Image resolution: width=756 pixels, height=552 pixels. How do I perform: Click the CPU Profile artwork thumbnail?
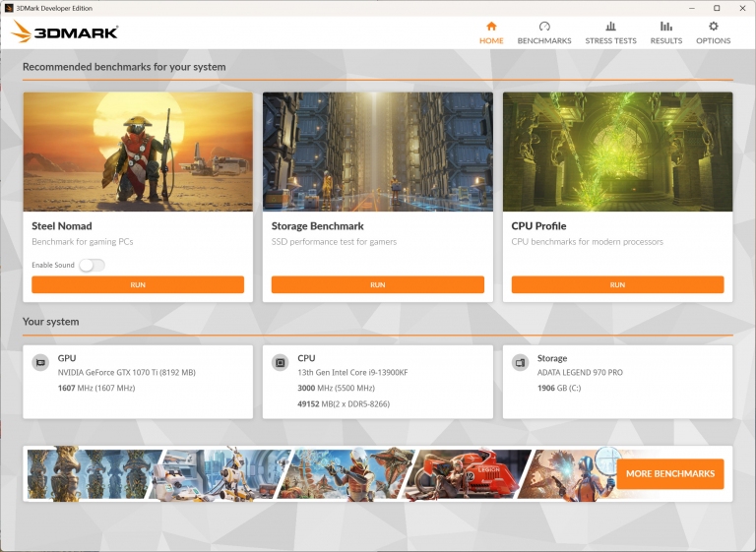[617, 152]
